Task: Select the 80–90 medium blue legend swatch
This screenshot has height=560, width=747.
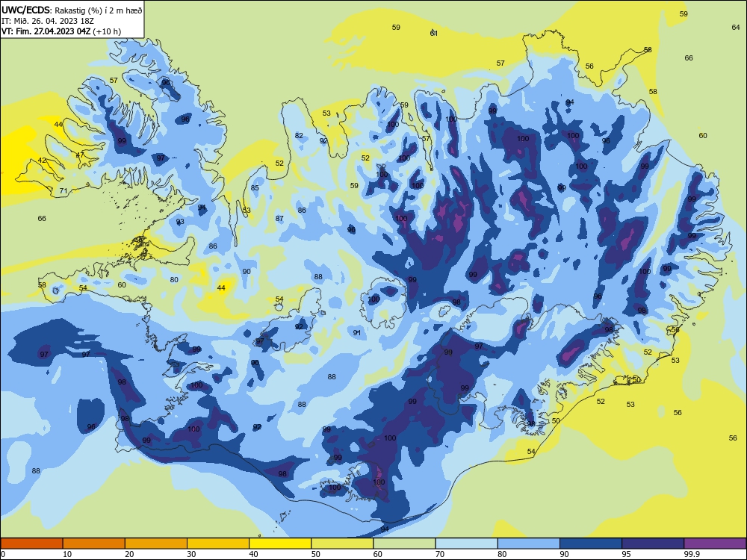Action: coord(529,544)
